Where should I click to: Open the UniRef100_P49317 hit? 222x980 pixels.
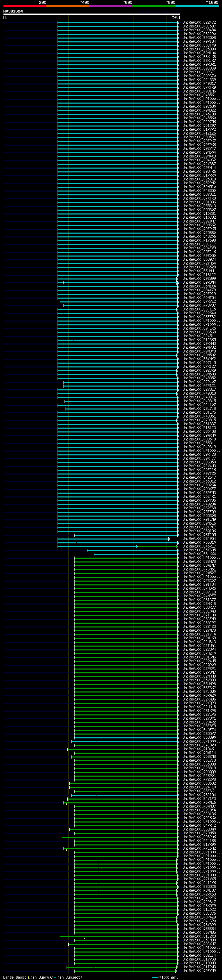[x=199, y=84]
